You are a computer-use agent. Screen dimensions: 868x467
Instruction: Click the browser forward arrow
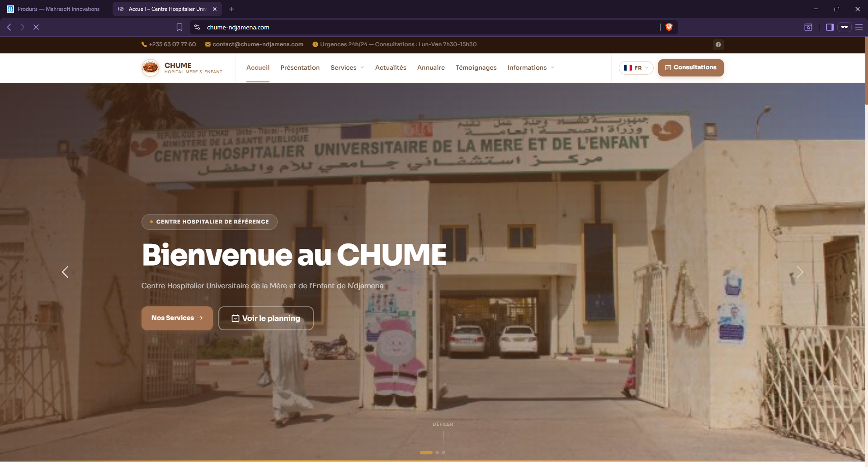coord(22,27)
